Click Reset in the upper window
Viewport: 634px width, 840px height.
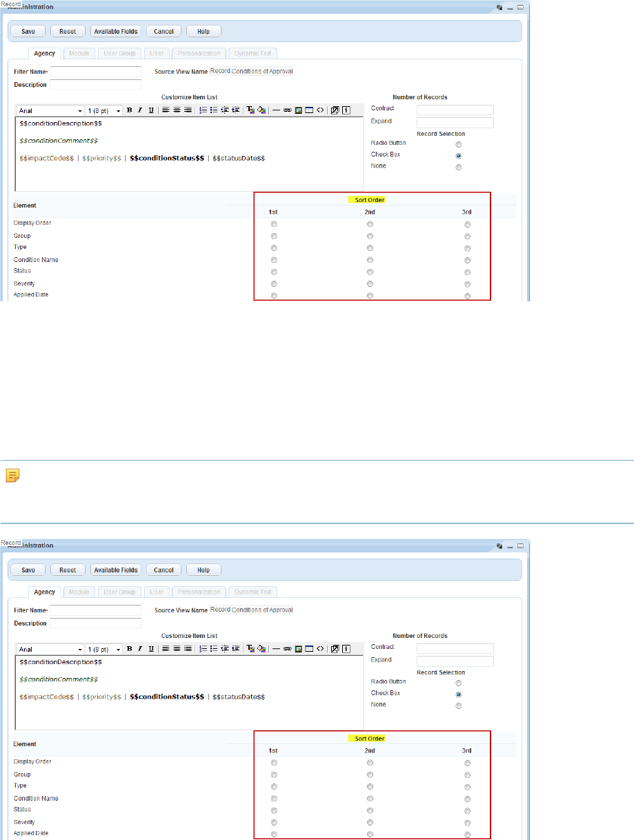click(x=68, y=31)
